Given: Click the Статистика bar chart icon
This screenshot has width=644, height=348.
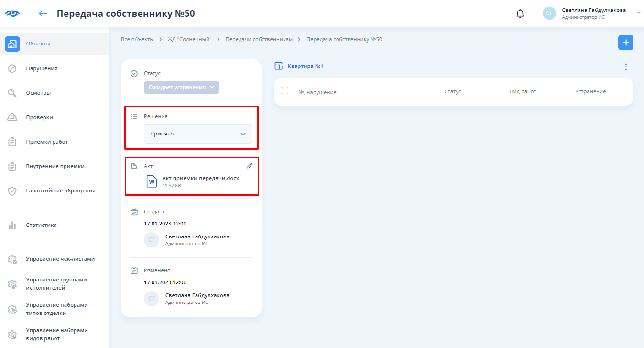Looking at the screenshot, I should (12, 225).
